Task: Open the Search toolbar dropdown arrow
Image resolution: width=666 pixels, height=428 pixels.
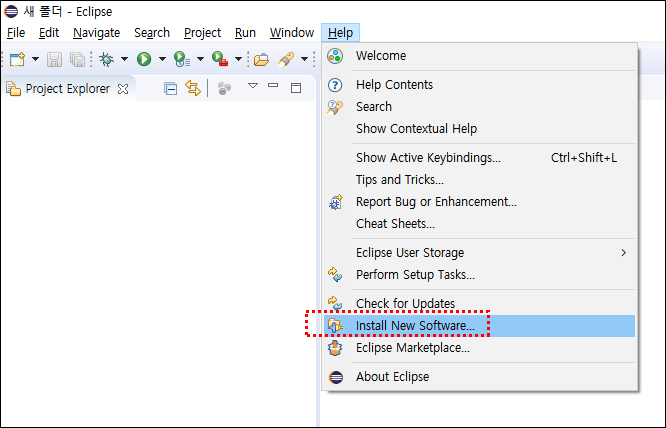Action: pyautogui.click(x=305, y=59)
